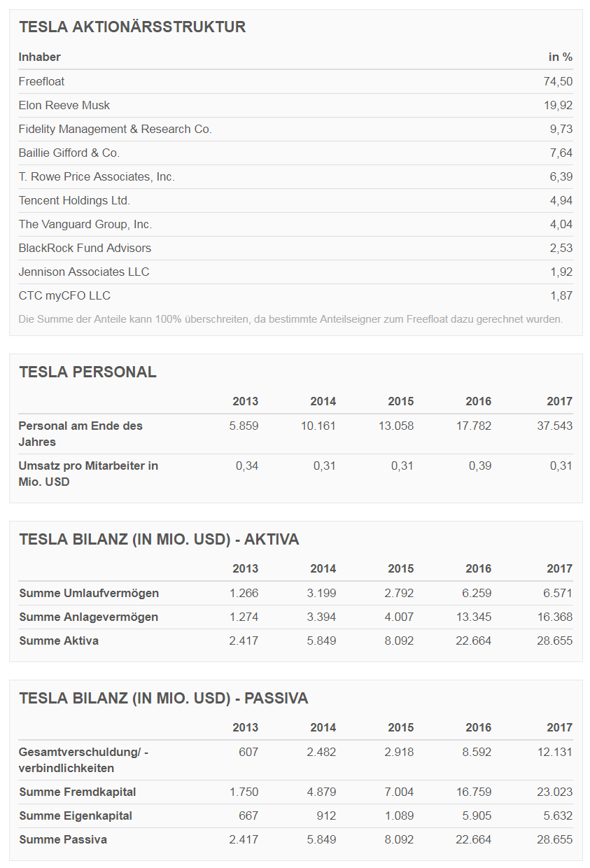Click 2017 column in Personal table
Image resolution: width=590 pixels, height=868 pixels.
(x=559, y=401)
